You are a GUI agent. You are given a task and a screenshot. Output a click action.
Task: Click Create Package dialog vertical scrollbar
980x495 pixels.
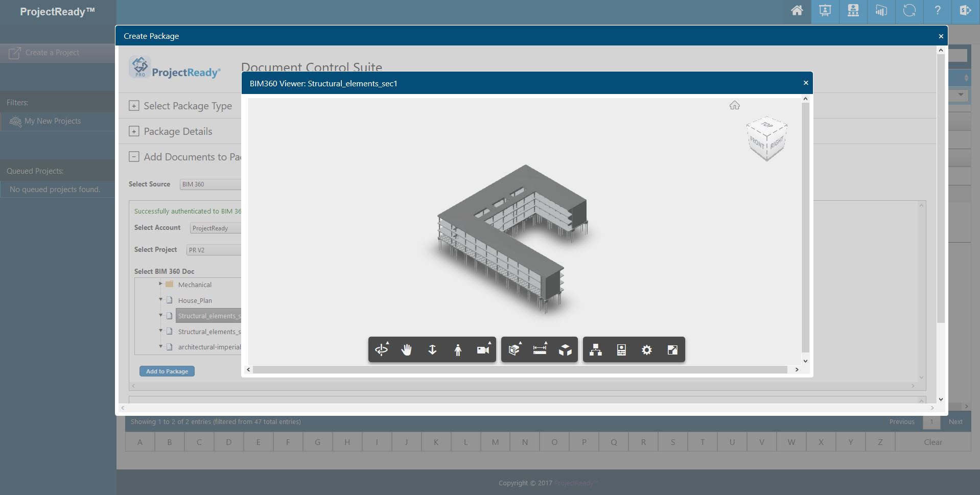(x=941, y=188)
